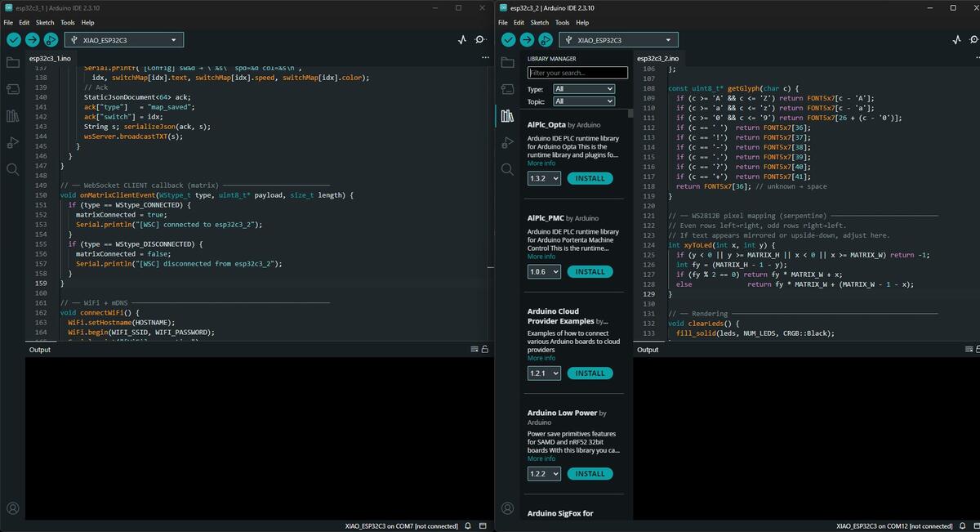Clear output icon in esp32c3_2 Output panel
Viewport: 980px width, 532px height.
969,349
